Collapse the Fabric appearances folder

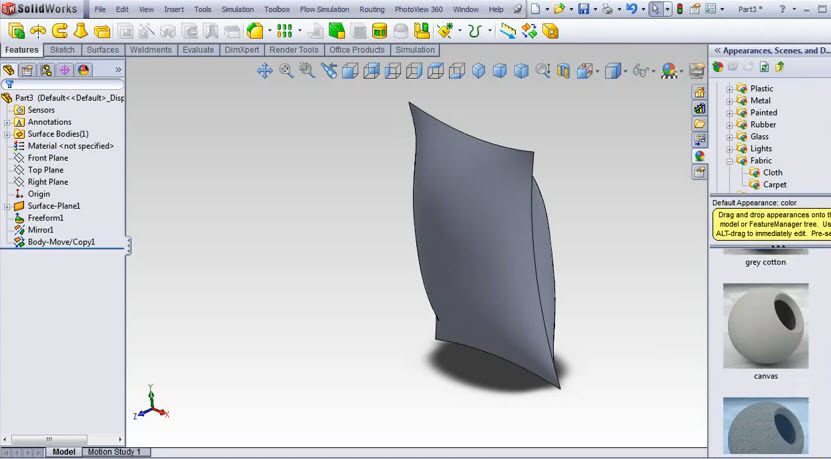(729, 161)
